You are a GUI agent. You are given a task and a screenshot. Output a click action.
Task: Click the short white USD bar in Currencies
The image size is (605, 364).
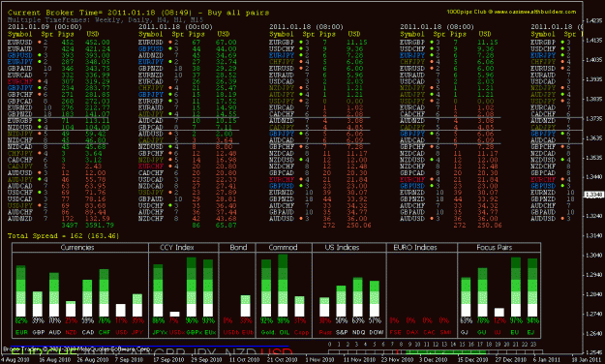(121, 311)
